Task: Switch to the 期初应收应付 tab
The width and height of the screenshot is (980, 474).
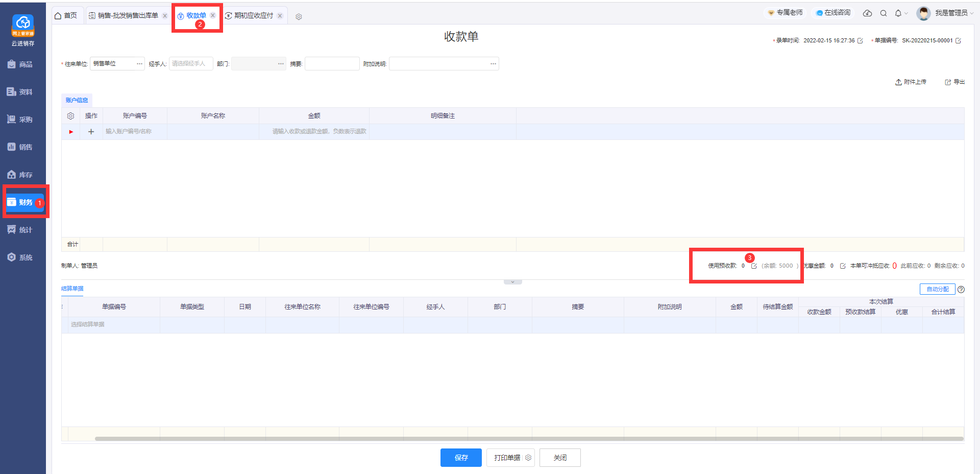Action: (253, 16)
